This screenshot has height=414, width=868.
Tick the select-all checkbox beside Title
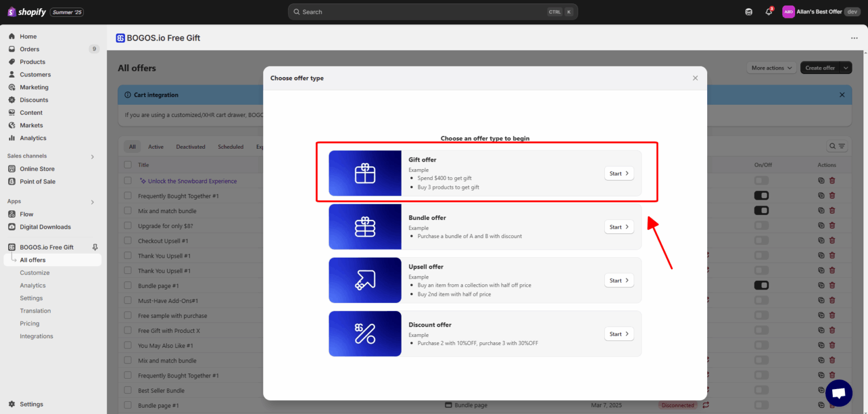pyautogui.click(x=128, y=165)
